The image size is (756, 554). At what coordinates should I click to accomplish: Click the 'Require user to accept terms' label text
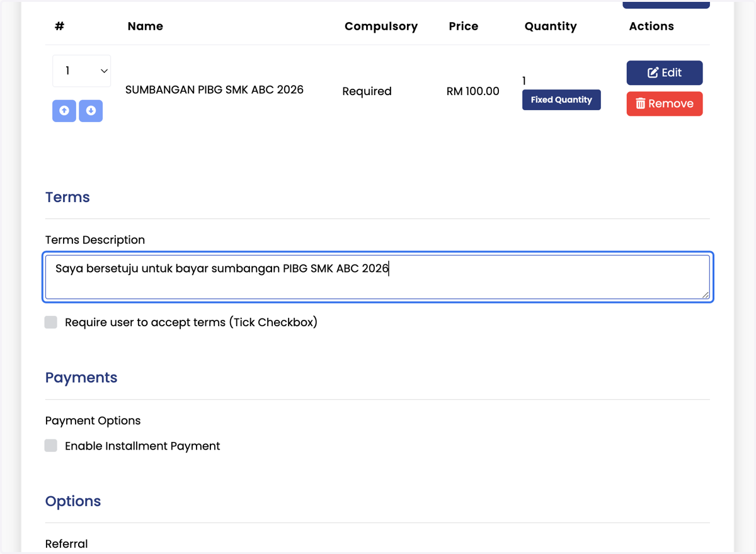[191, 322]
